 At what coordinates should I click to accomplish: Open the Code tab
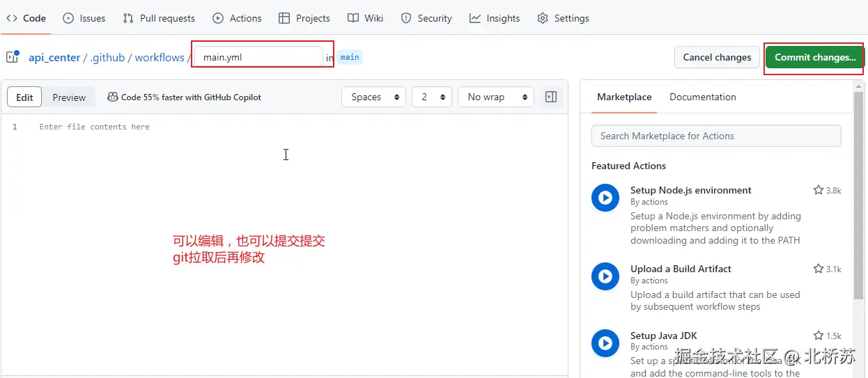click(26, 18)
